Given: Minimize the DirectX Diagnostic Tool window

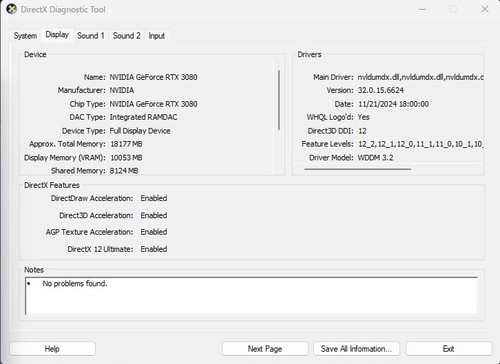Looking at the screenshot, I should tap(422, 9).
